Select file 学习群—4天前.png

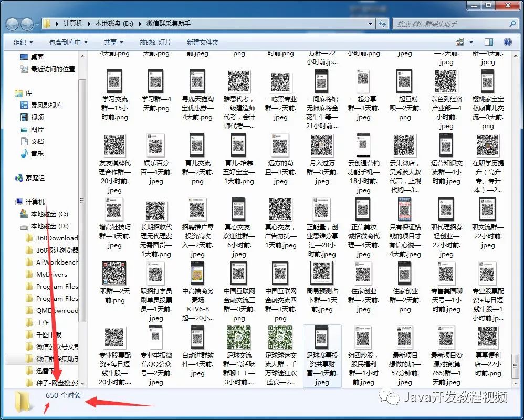[x=156, y=90]
